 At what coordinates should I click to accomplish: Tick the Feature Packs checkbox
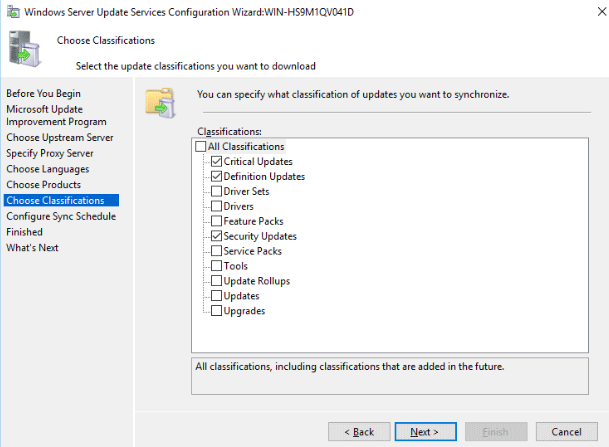tap(216, 221)
